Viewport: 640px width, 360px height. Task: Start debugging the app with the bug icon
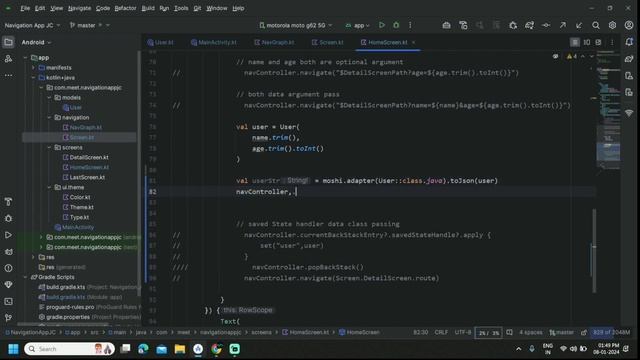pyautogui.click(x=396, y=25)
